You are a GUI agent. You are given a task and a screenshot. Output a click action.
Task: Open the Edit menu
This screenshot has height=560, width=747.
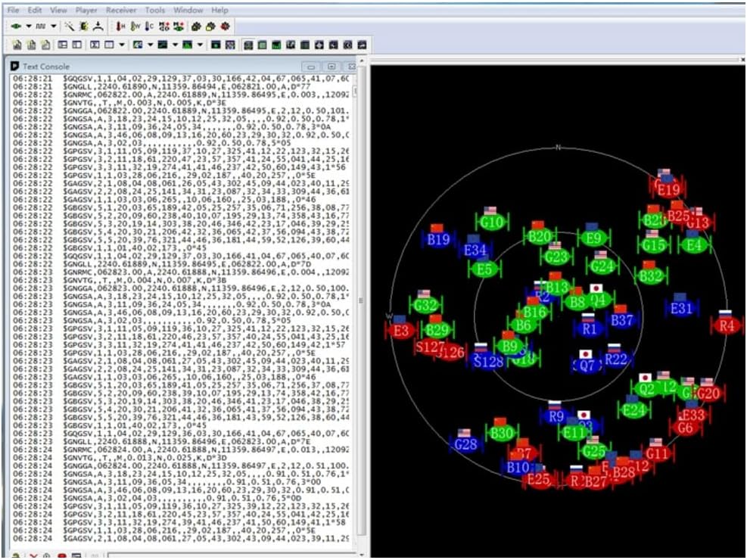[x=35, y=10]
